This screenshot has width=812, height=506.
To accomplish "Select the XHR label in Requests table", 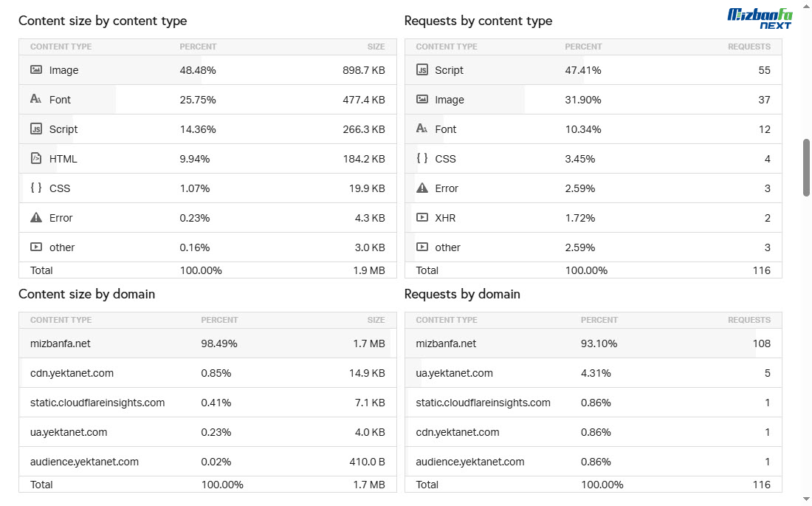I will tap(445, 218).
